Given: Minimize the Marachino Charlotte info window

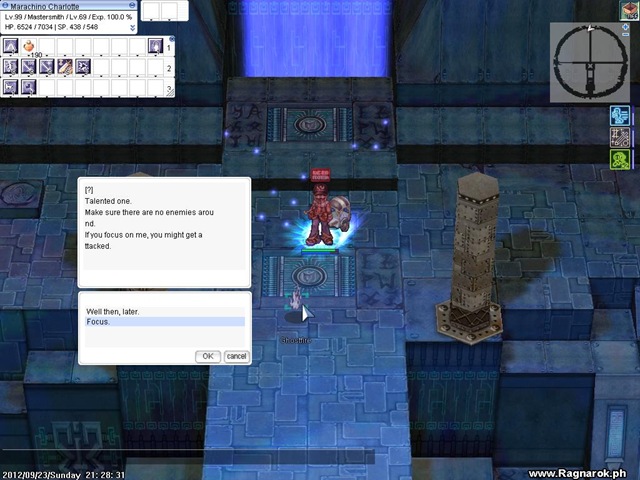Looking at the screenshot, I should click(132, 5).
